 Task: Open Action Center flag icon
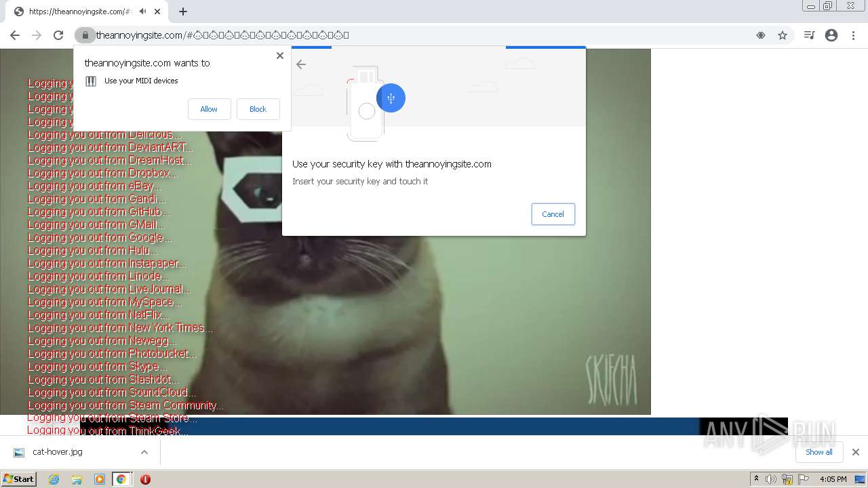click(804, 479)
